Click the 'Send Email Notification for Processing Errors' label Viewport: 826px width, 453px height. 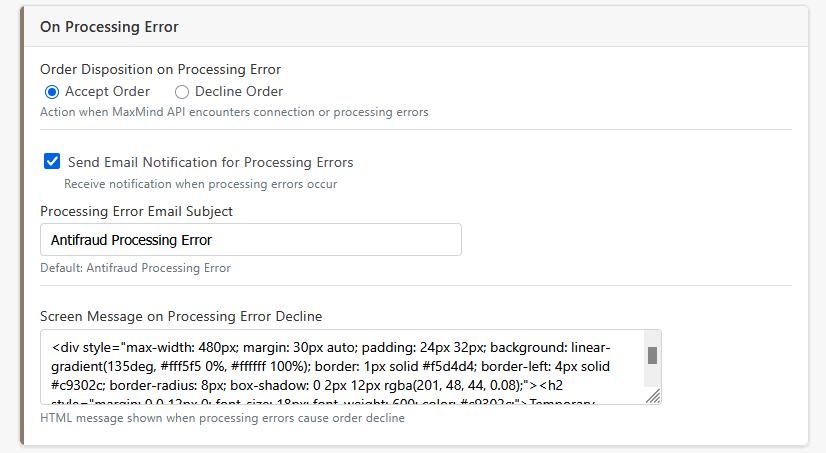[x=210, y=162]
